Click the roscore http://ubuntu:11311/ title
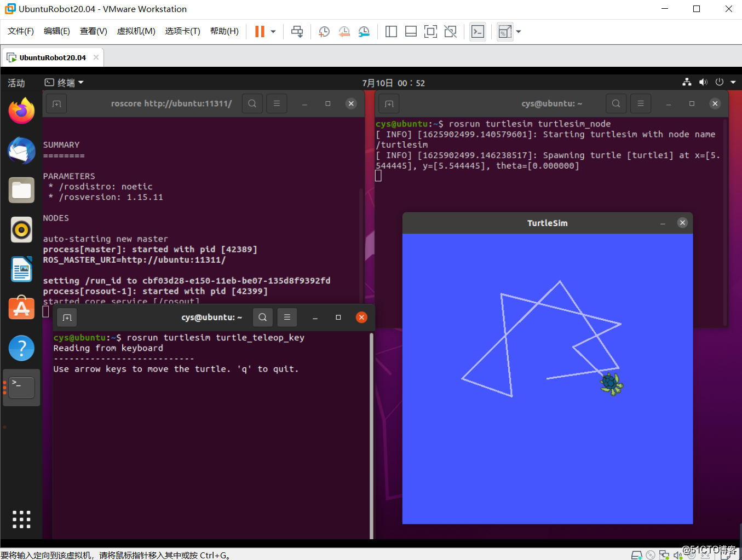The height and width of the screenshot is (560, 742). click(x=171, y=103)
